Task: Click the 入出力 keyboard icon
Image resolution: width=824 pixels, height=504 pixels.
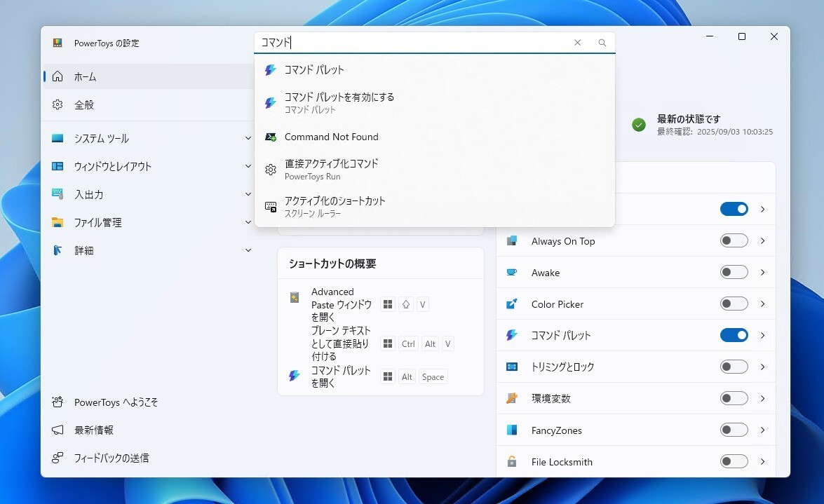Action: tap(58, 194)
